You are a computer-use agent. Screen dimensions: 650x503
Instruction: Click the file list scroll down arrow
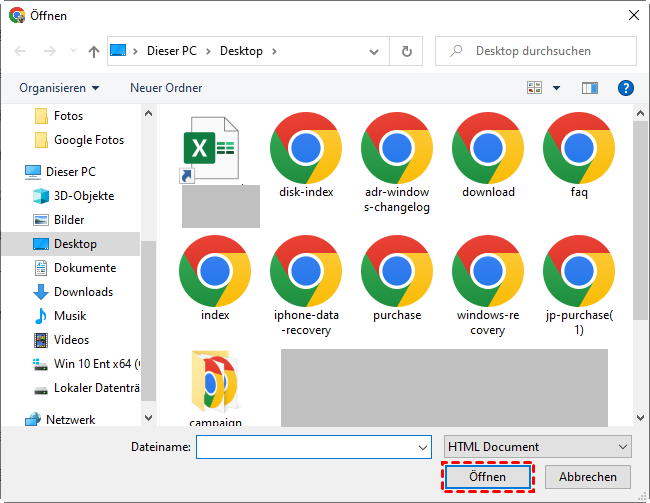click(x=640, y=418)
